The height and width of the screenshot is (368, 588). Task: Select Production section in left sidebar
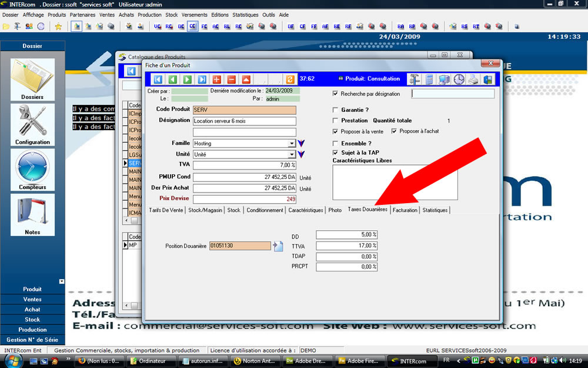pyautogui.click(x=32, y=330)
